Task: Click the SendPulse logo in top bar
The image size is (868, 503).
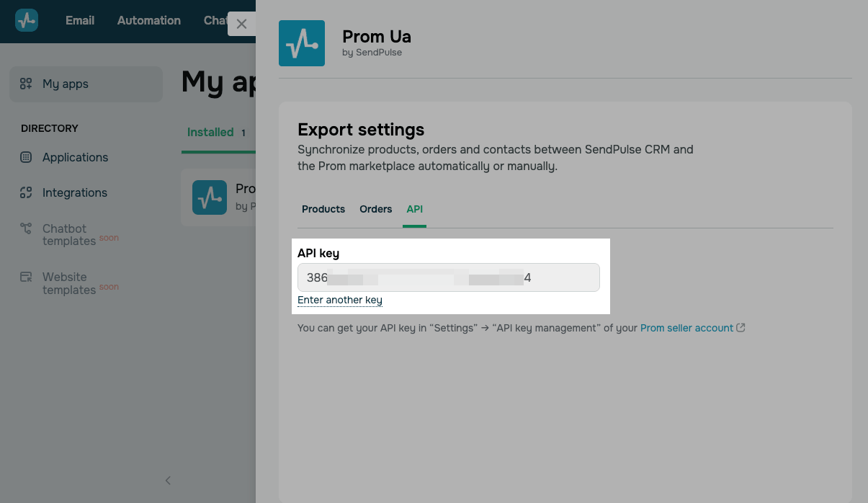Action: 27,20
